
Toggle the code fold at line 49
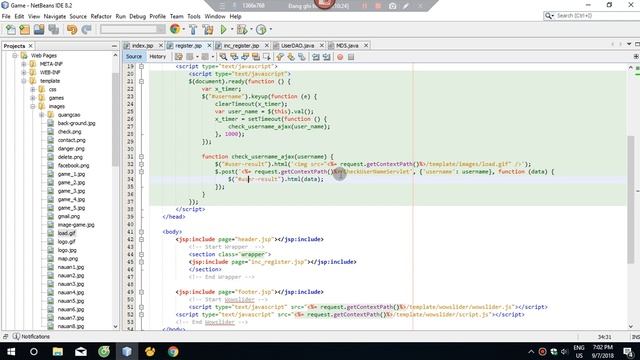(141, 292)
